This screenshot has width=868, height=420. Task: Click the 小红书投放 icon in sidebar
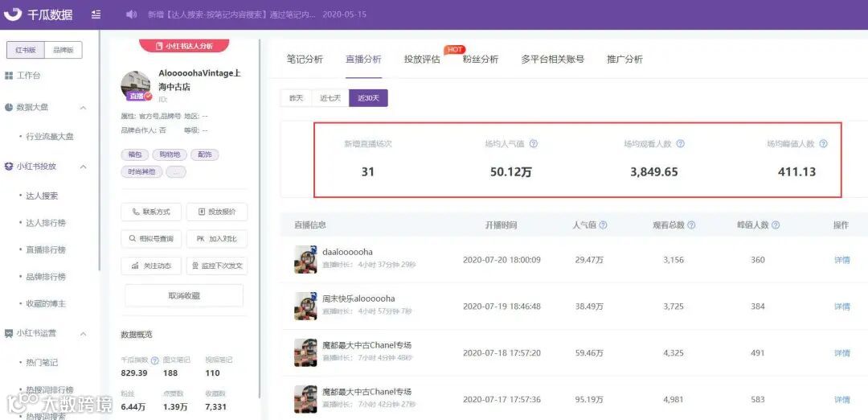pyautogui.click(x=9, y=167)
